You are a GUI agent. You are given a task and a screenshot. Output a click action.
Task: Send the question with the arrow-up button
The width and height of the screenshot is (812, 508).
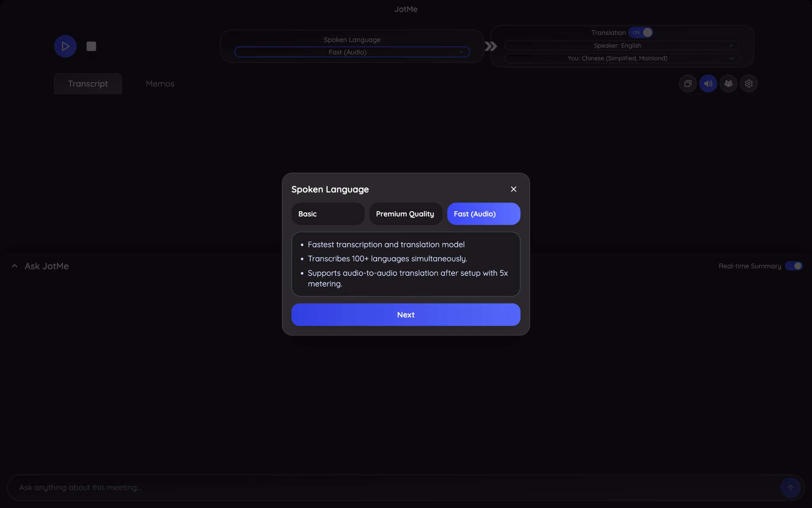[790, 488]
